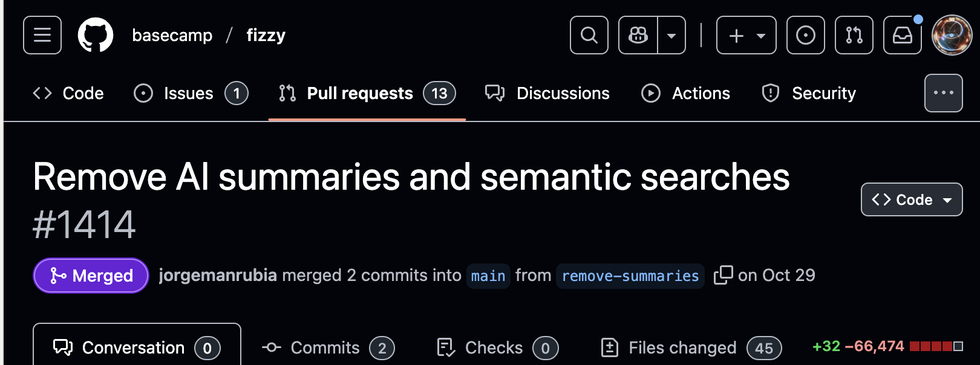
Task: Open the hamburger navigation menu
Action: pyautogui.click(x=42, y=35)
